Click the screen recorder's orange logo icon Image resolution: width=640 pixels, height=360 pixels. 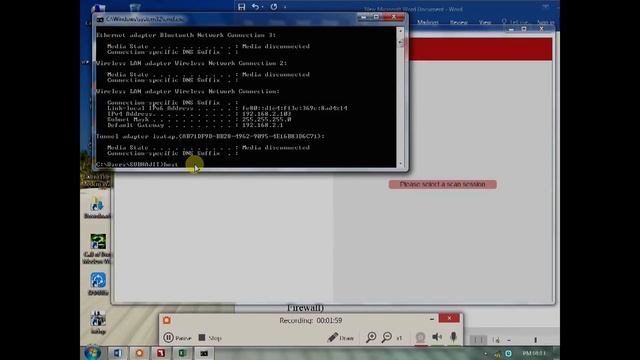[167, 320]
